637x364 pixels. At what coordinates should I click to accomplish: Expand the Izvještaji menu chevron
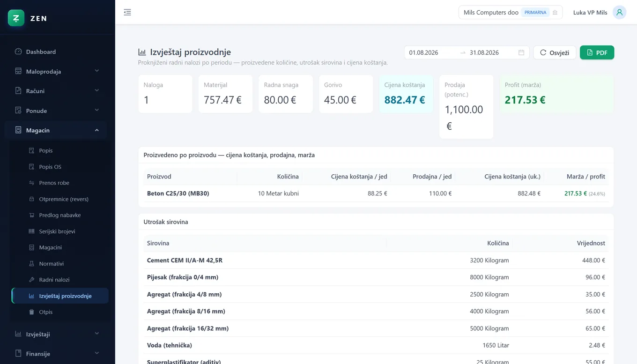tap(97, 334)
